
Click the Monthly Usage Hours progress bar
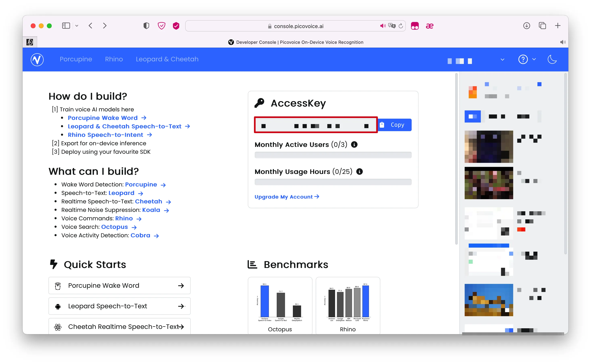pos(333,182)
